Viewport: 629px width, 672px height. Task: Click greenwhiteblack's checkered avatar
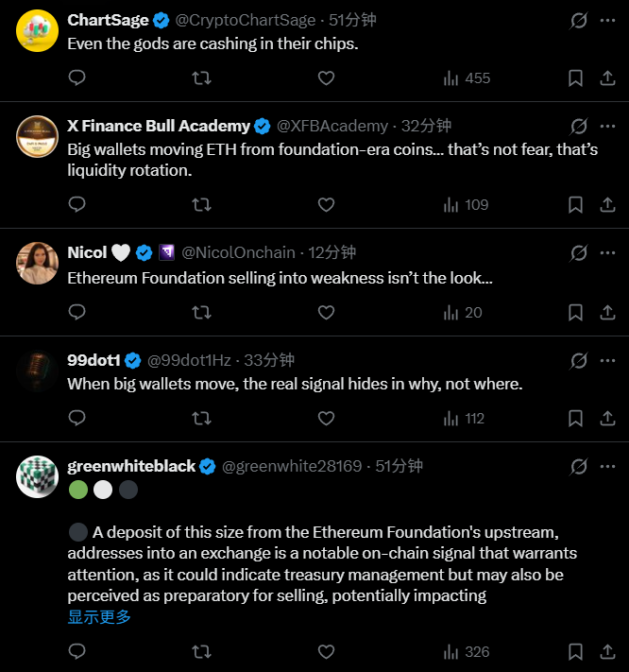tap(38, 477)
